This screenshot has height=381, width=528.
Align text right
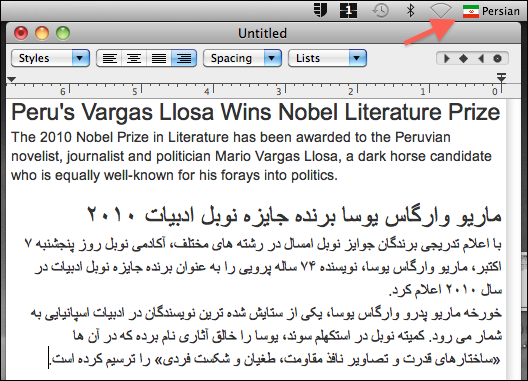[184, 58]
